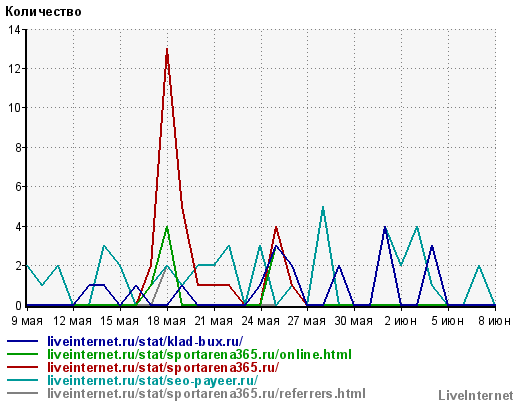Click the LiveInternet watermark text
The height and width of the screenshot is (405, 520).
[476, 396]
